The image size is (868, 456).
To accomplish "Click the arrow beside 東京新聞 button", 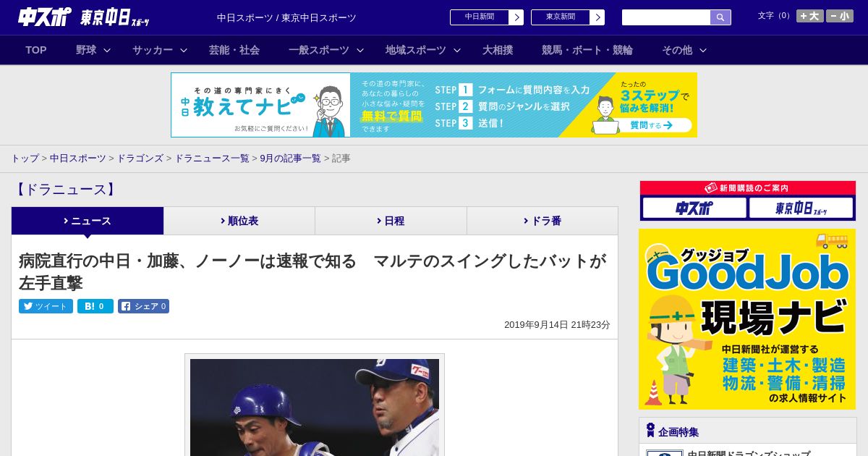I will click(x=597, y=17).
